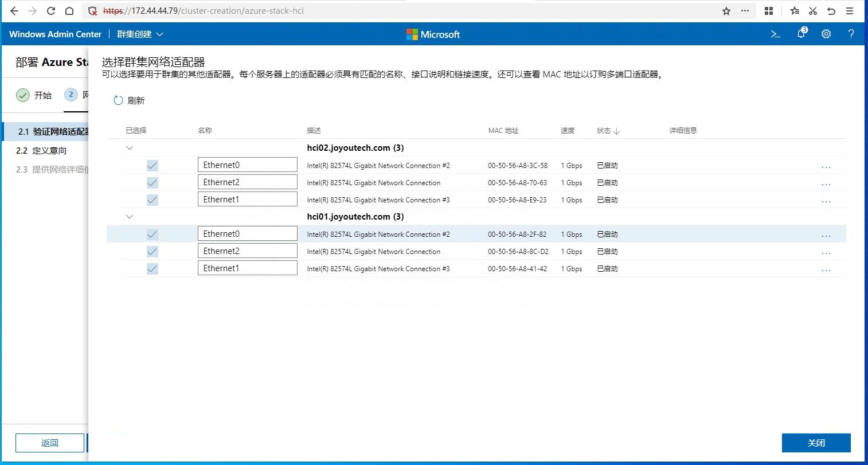
Task: Click the 关闭 button
Action: pos(816,443)
